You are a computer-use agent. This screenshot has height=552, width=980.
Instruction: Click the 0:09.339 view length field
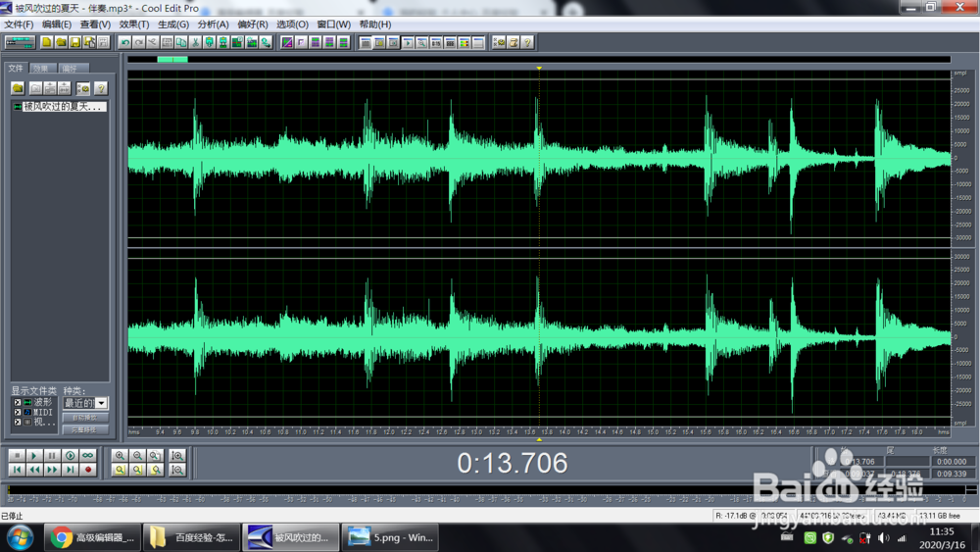coord(952,474)
